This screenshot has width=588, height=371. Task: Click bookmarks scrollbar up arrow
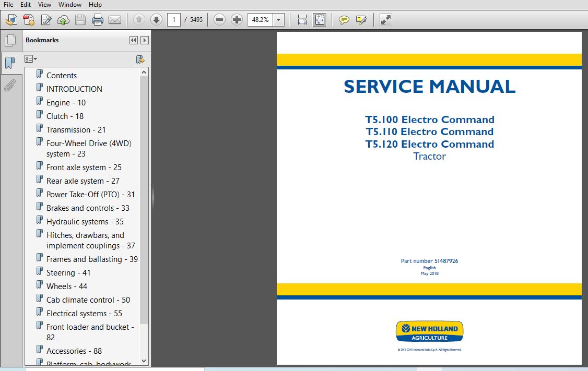144,72
